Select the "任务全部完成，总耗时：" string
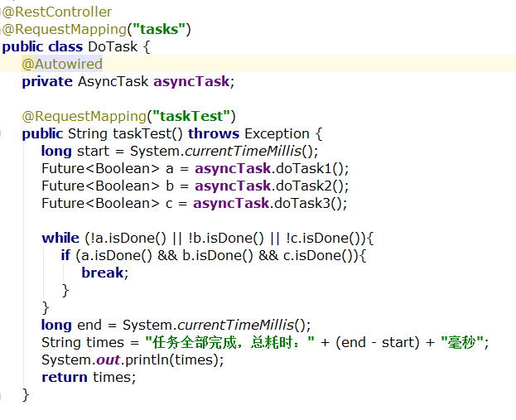 tap(229, 343)
